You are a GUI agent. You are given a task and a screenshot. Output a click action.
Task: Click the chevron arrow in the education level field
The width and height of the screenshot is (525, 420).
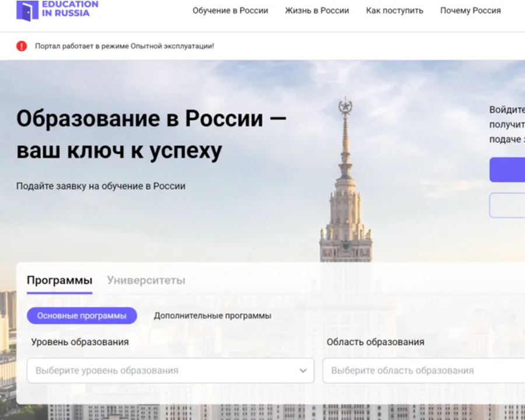(x=303, y=370)
